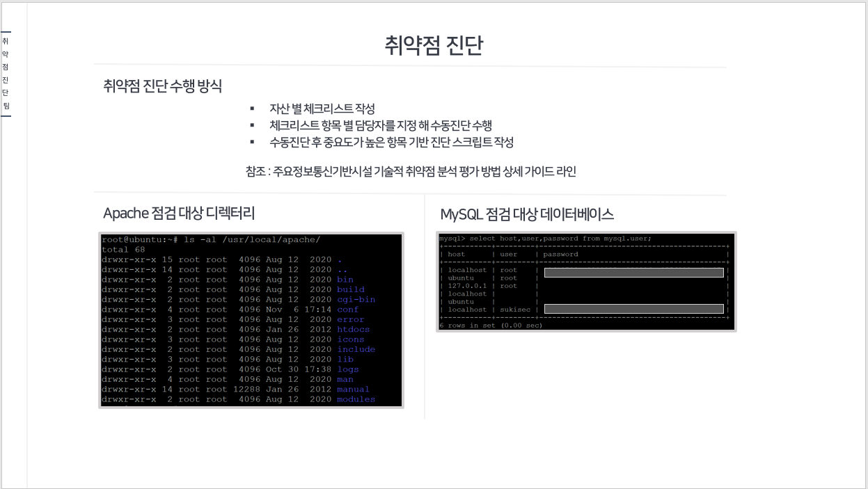The height and width of the screenshot is (489, 868).
Task: Click the 'modules' directory entry
Action: [356, 399]
